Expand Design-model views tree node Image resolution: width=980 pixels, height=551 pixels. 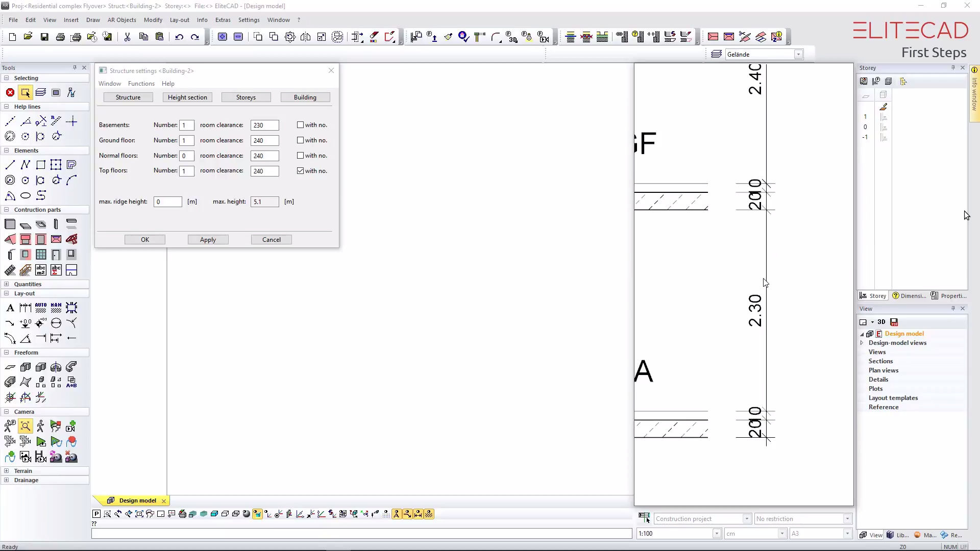point(862,343)
